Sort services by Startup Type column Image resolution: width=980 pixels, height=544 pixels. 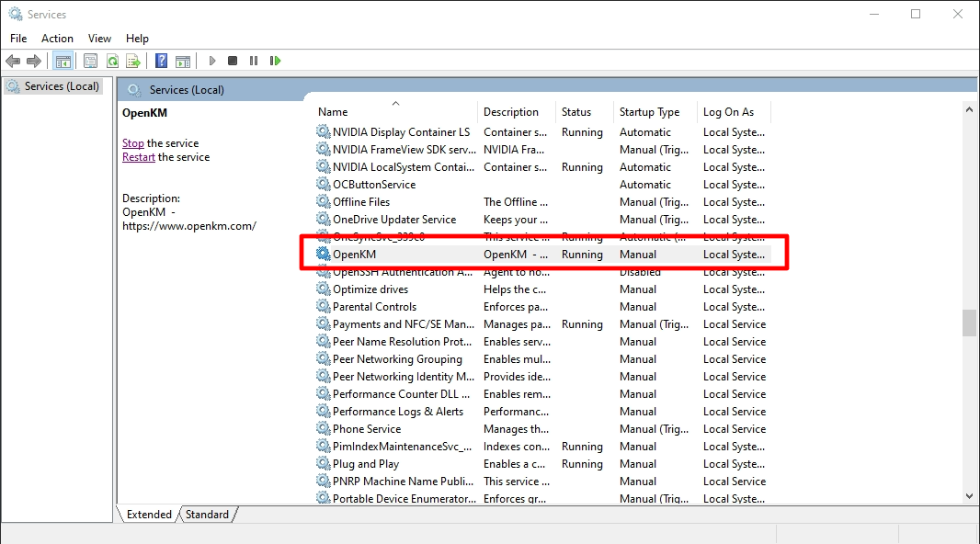[649, 112]
